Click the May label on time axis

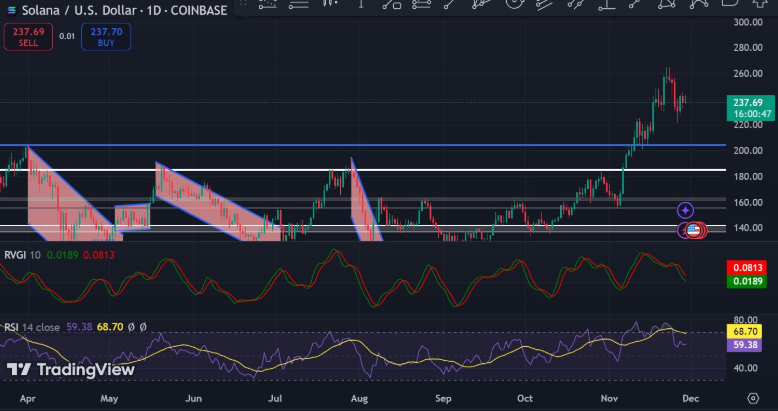[109, 399]
